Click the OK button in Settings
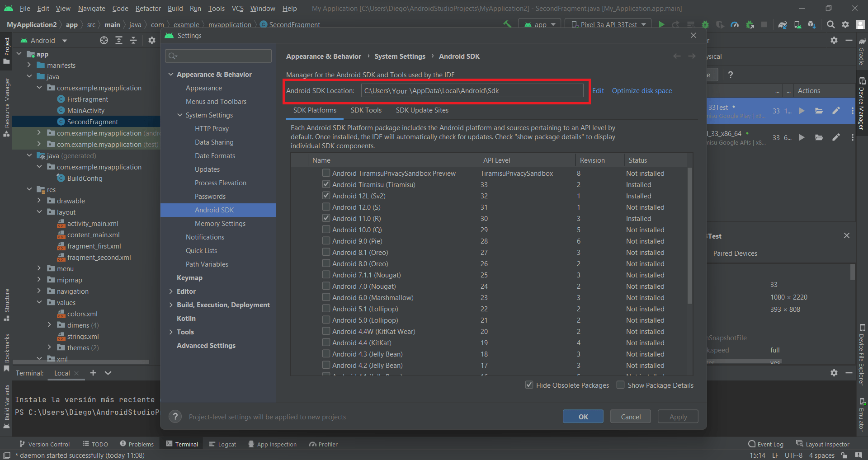The image size is (868, 460). pyautogui.click(x=583, y=417)
